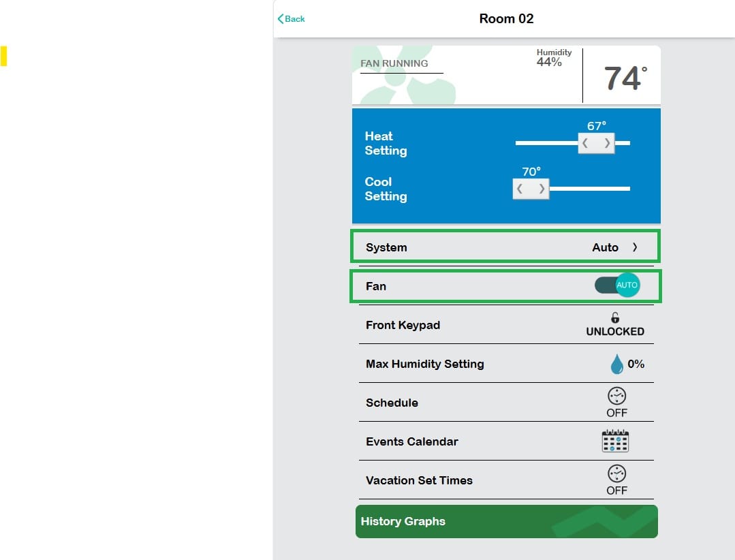Increase cool setting with right arrow
Viewport: 735px width, 560px height.
541,189
